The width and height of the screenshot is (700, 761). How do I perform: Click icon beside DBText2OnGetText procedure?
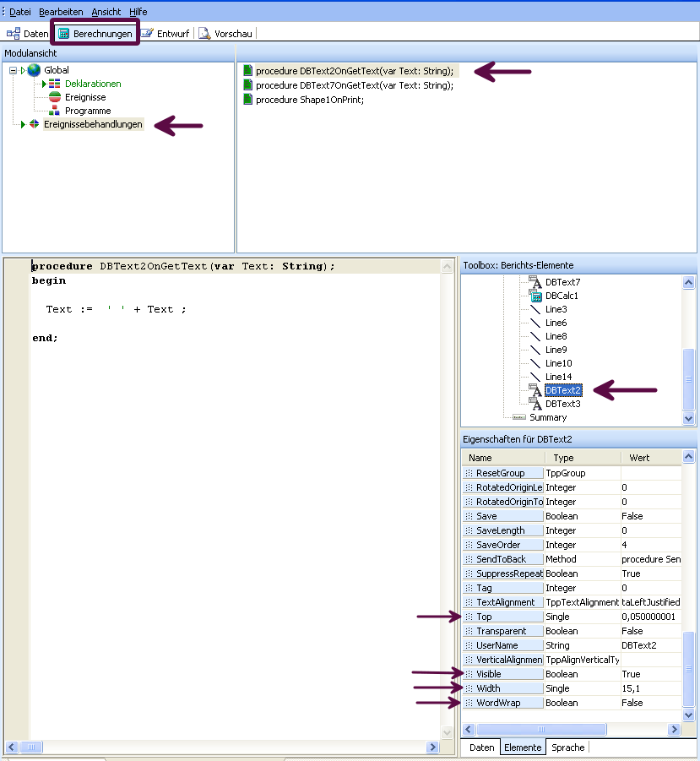[x=248, y=71]
